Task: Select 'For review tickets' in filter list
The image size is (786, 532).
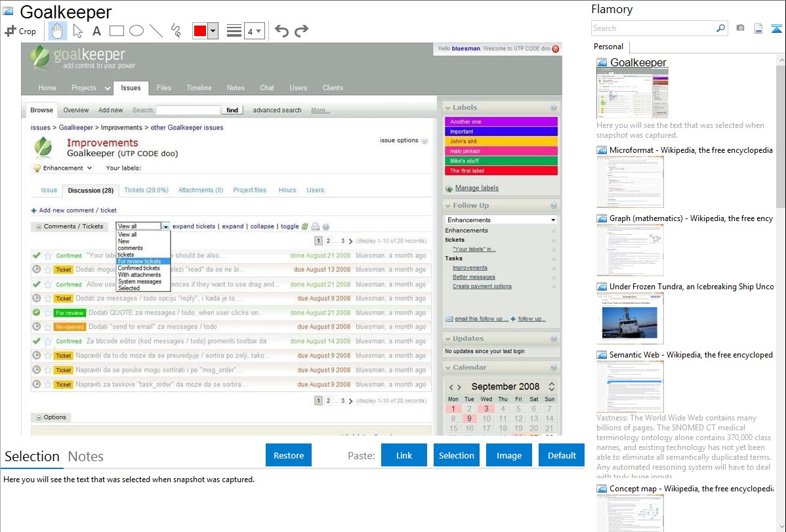Action: pyautogui.click(x=144, y=261)
